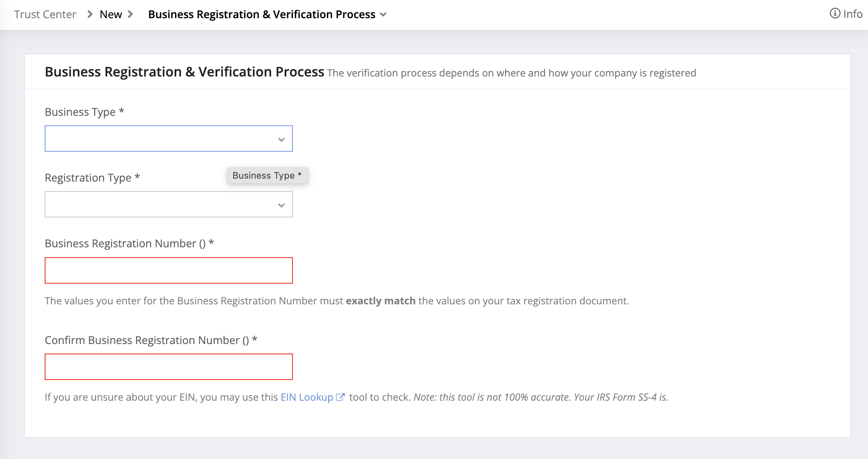The height and width of the screenshot is (459, 868).
Task: Expand the breadcrumb title's down-chevron menu
Action: click(383, 15)
